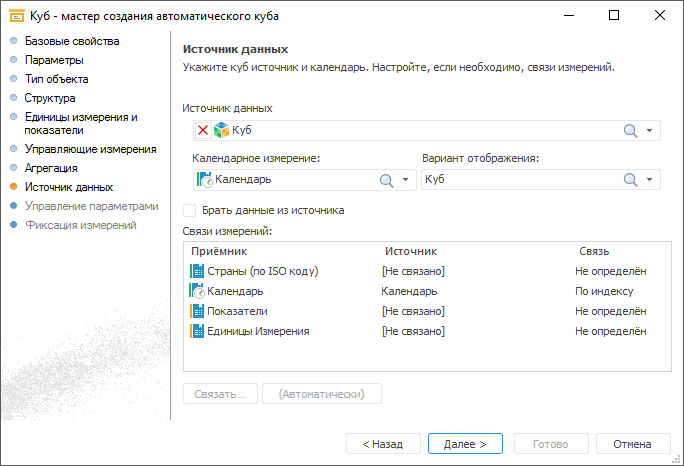
Task: Click the Показатели dimension icon in links list
Action: pos(196,311)
